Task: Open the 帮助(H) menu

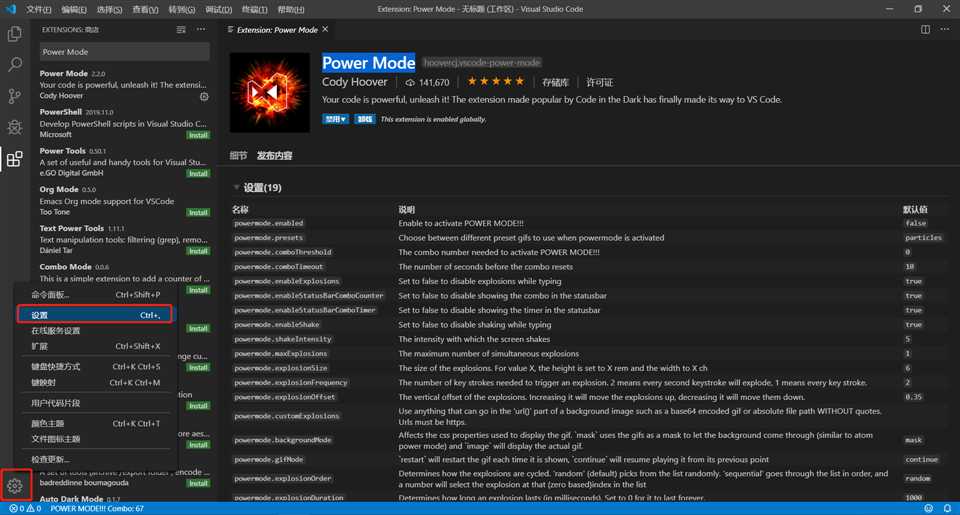Action: click(291, 9)
